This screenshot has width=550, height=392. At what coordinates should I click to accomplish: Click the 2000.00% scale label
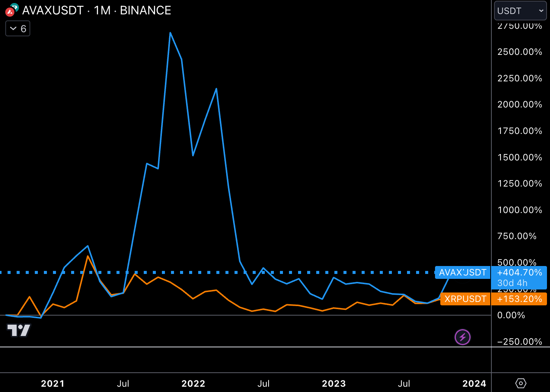520,104
